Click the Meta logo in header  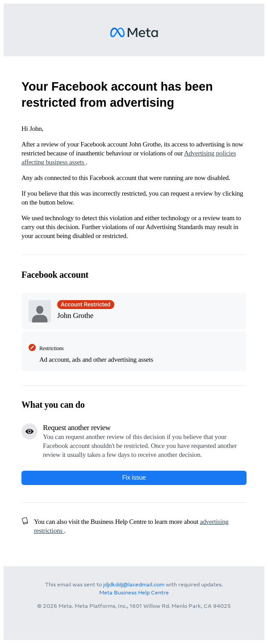point(134,33)
